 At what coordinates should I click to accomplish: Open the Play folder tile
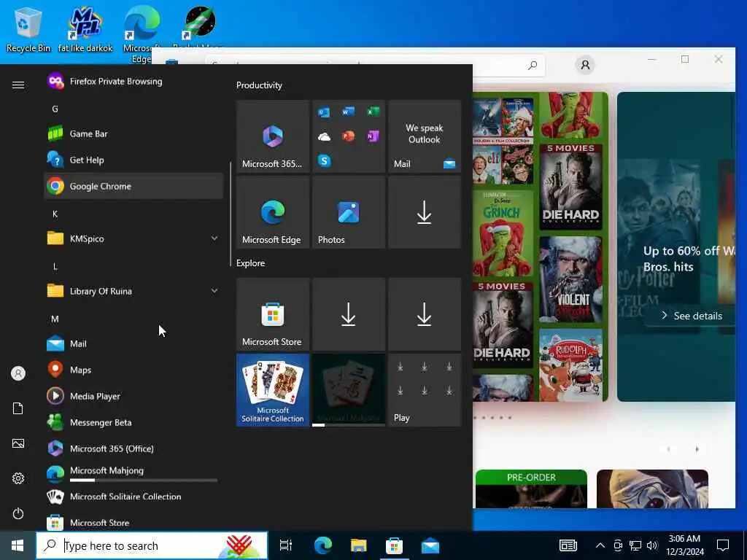pyautogui.click(x=425, y=390)
